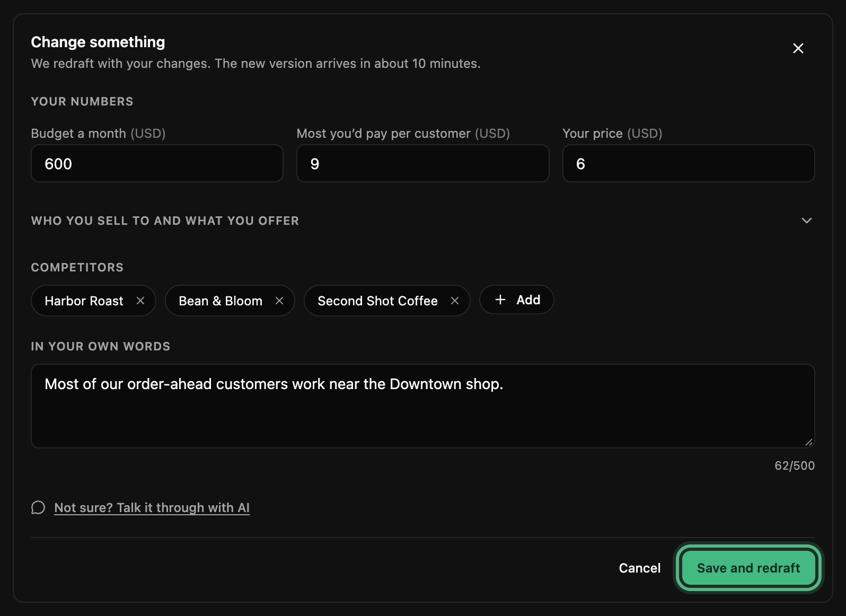Edit the Budget a month field
The image size is (846, 616).
click(x=157, y=163)
